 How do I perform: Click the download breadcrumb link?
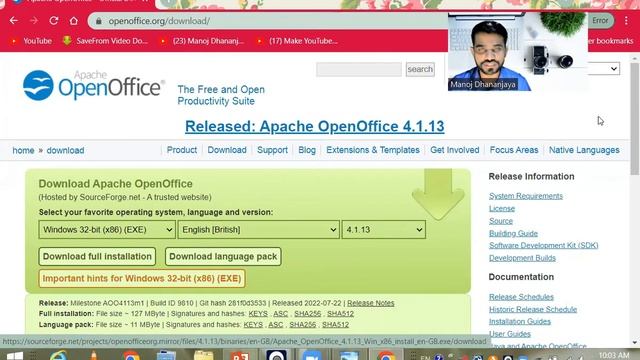[x=65, y=150]
